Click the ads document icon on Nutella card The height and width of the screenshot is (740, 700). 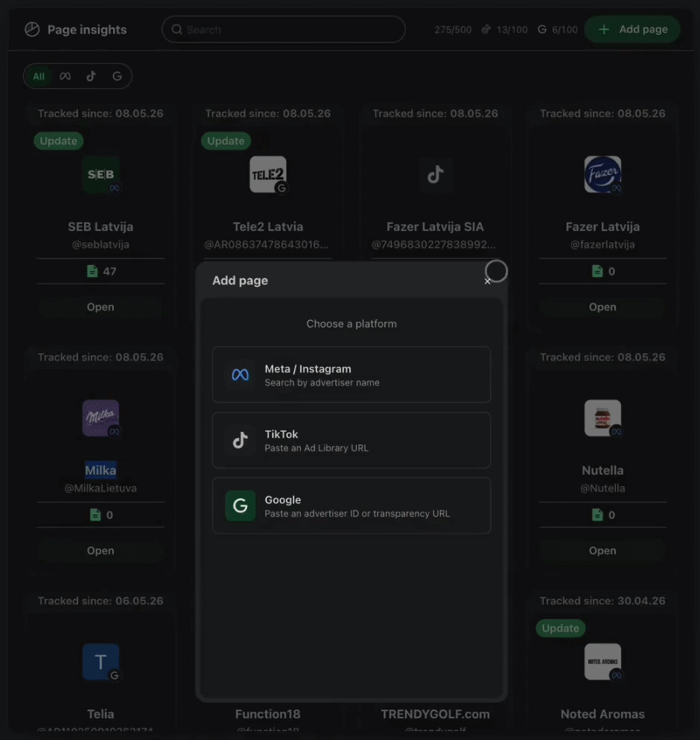pos(597,515)
